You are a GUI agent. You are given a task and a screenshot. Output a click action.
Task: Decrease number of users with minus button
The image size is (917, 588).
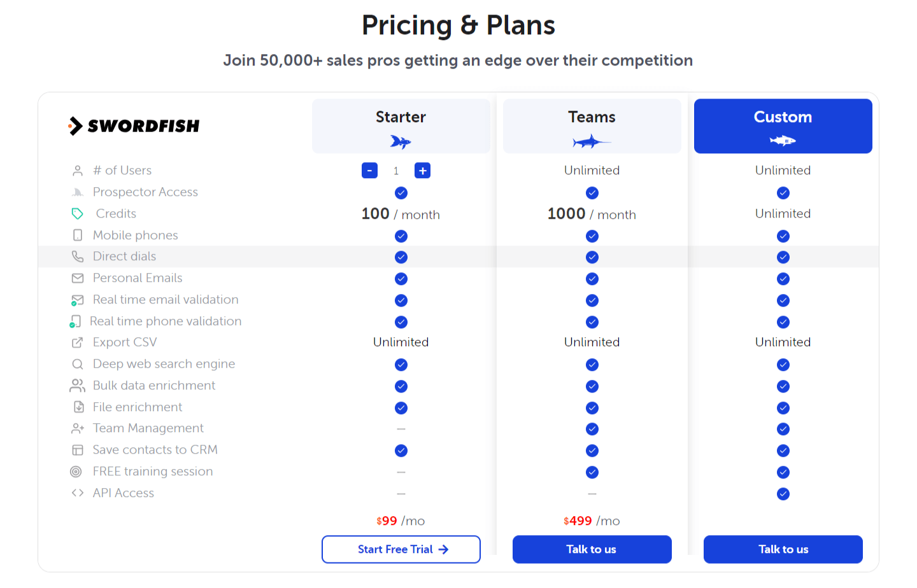coord(369,171)
